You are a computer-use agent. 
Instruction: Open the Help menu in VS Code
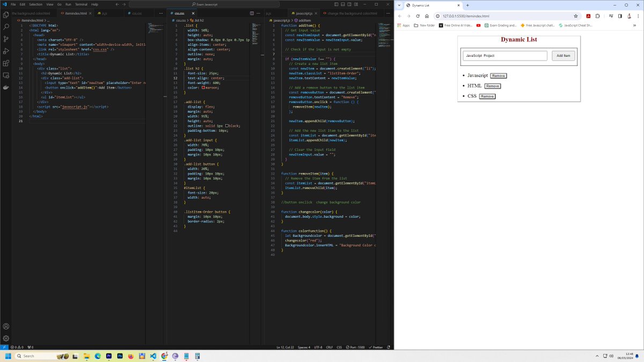(x=94, y=4)
